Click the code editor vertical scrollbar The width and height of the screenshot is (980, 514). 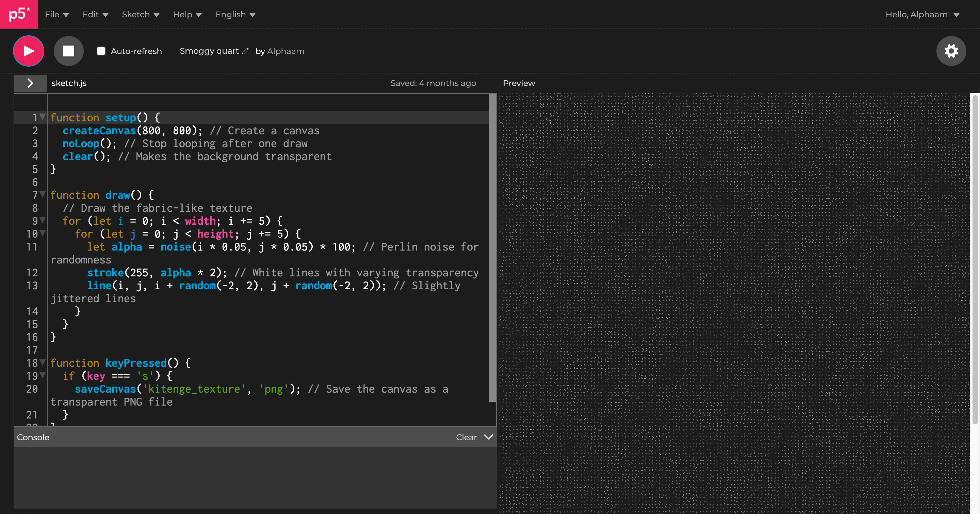492,247
